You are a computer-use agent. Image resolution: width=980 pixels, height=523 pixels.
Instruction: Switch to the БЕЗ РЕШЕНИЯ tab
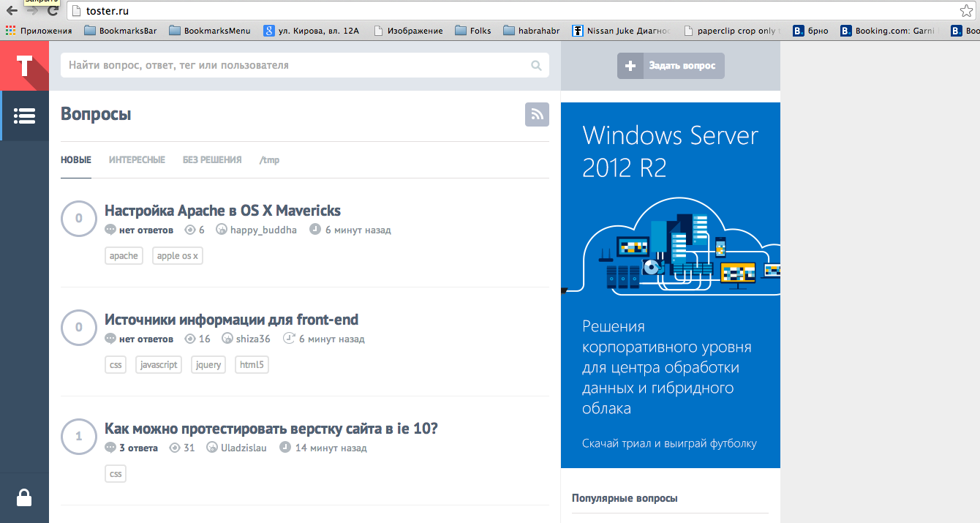coord(212,160)
